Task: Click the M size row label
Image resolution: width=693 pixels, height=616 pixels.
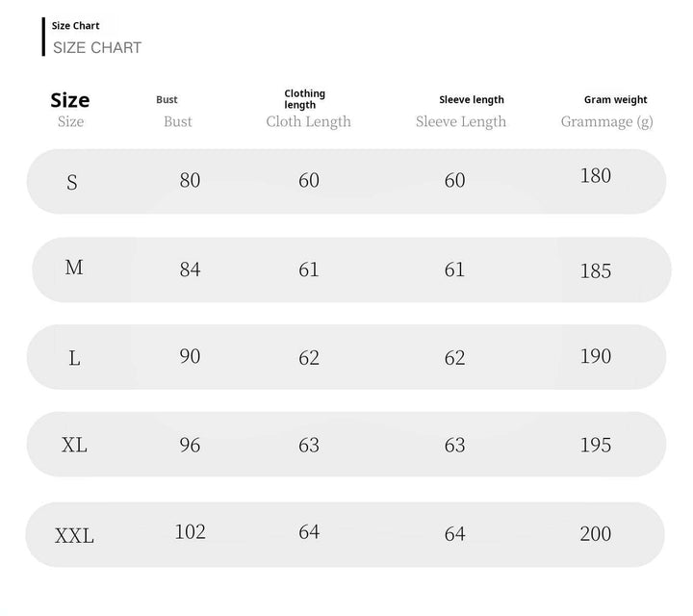Action: 74,268
